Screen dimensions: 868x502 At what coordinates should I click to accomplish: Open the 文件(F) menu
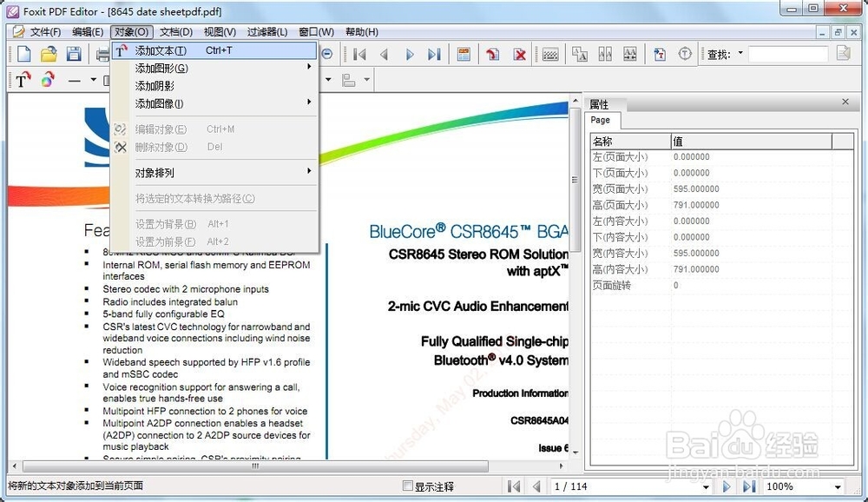[x=45, y=32]
